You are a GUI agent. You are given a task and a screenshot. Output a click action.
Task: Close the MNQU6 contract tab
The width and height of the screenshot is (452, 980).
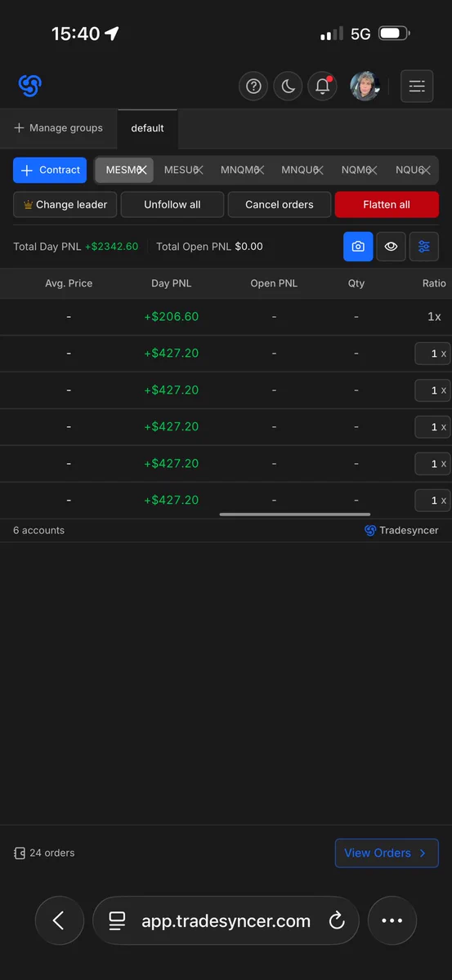pyautogui.click(x=319, y=170)
